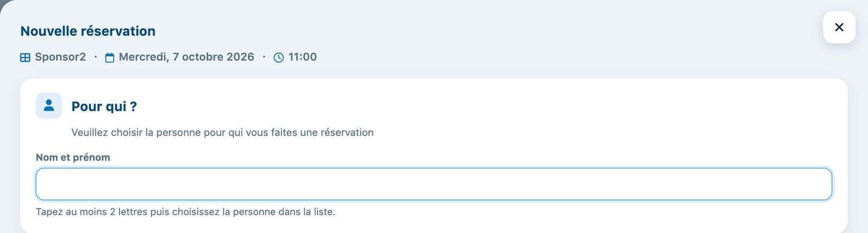Click the calendar icon before the date
868x233 pixels.
tap(110, 58)
